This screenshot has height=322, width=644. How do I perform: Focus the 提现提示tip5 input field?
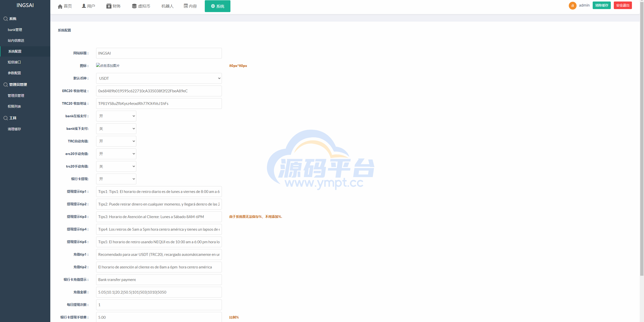pos(159,242)
